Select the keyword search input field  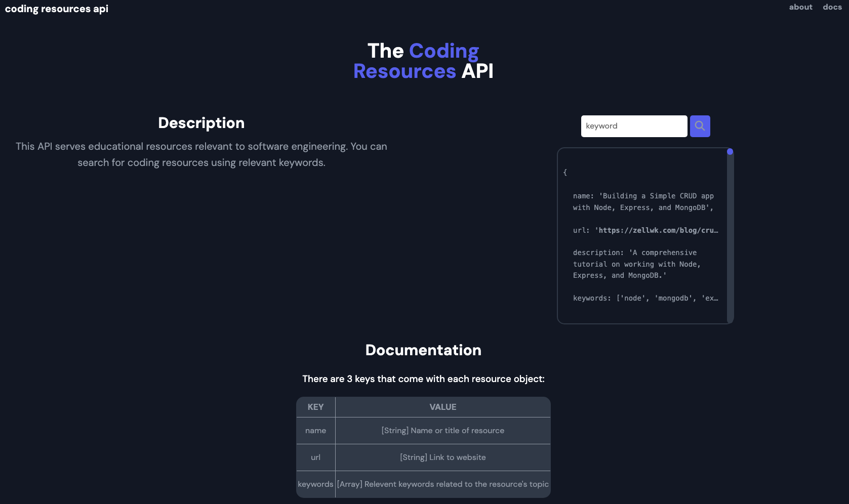(633, 125)
